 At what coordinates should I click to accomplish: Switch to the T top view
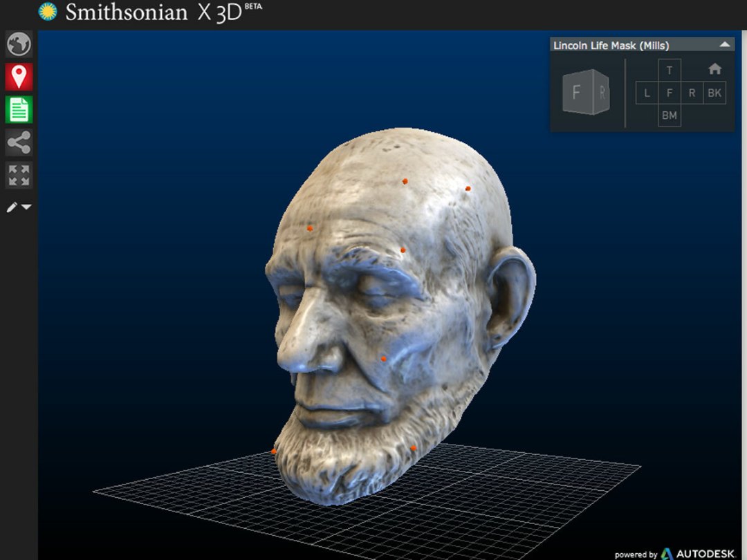click(x=670, y=70)
